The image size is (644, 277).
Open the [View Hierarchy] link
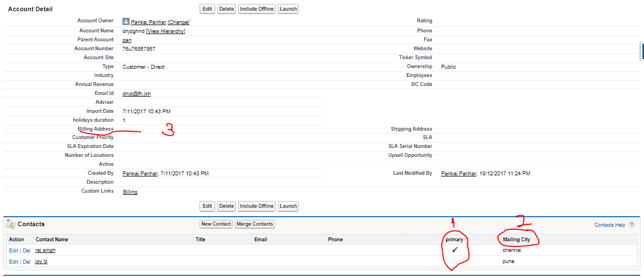(165, 31)
